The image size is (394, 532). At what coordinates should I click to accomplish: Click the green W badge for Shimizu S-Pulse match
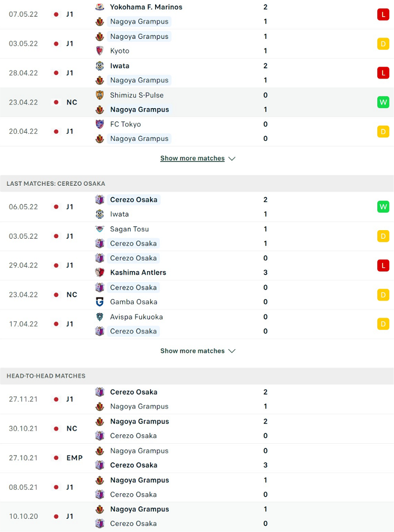coord(383,102)
